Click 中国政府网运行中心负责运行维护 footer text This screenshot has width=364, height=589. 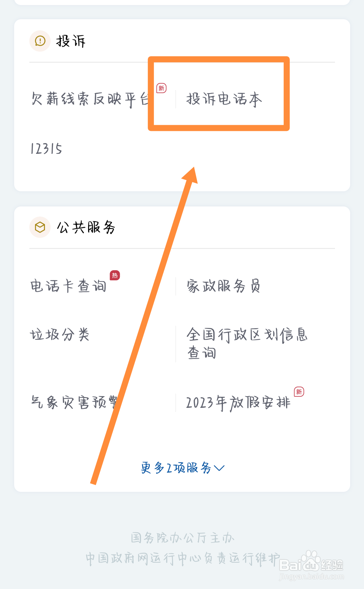click(x=182, y=558)
